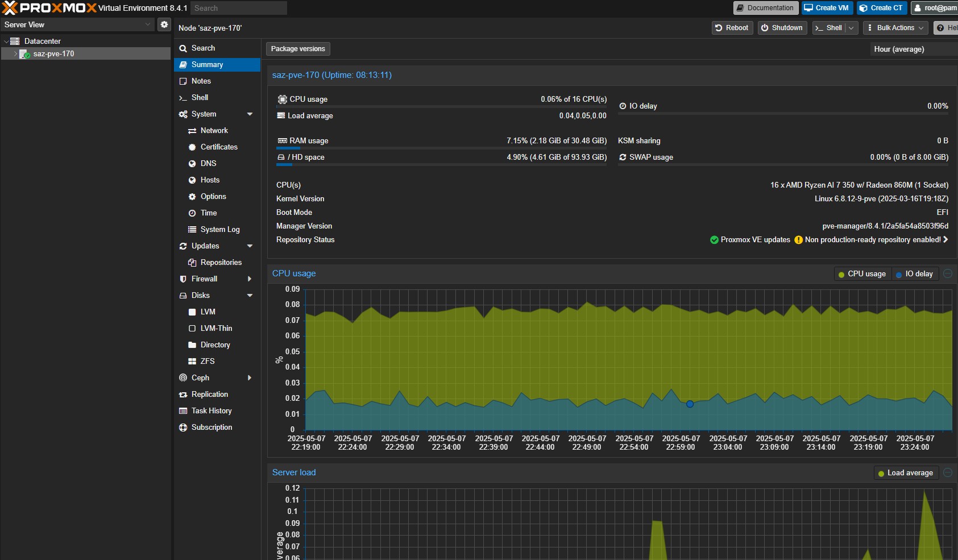This screenshot has width=958, height=560.
Task: Open the Subscription sidebar entry
Action: tap(211, 428)
